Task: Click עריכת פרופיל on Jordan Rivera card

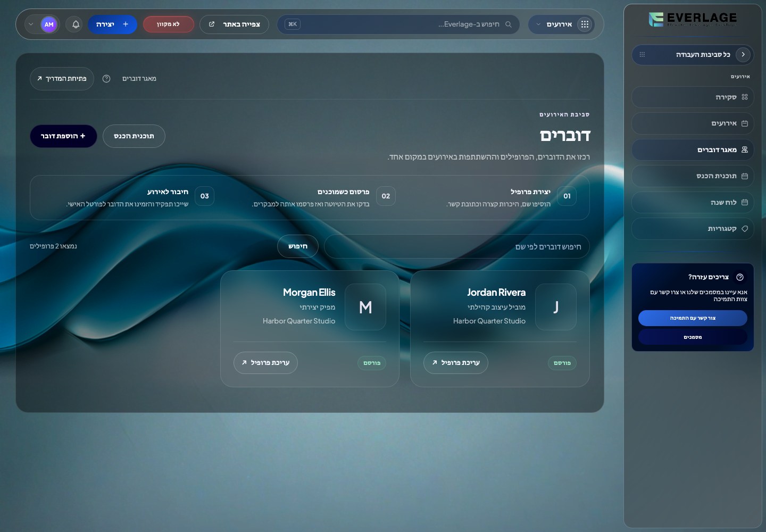Action: point(456,363)
